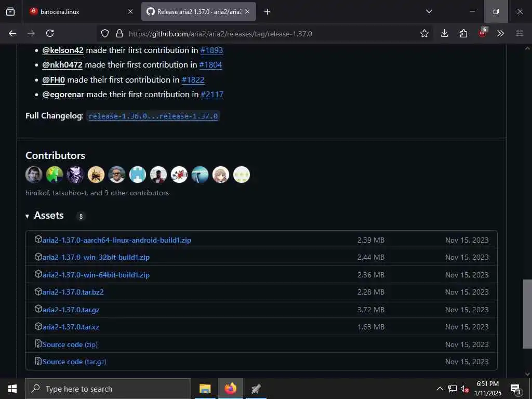Click package icon beside win-64bit-build1.zip
Screen dimensions: 532x399
point(38,274)
